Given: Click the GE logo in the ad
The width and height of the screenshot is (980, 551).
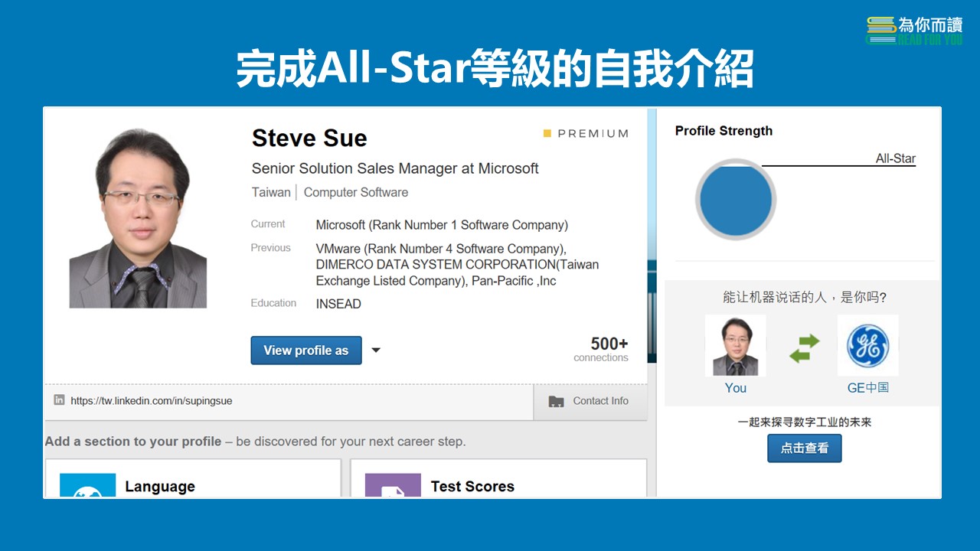Looking at the screenshot, I should click(867, 346).
